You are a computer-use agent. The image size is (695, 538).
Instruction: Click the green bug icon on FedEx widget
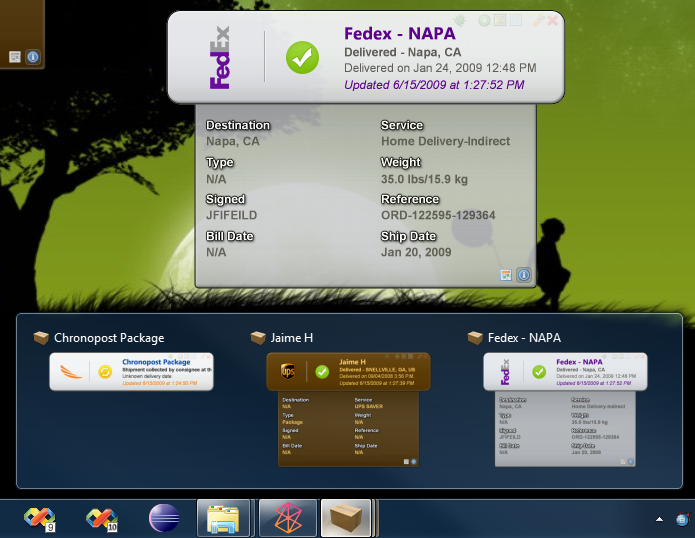tap(459, 20)
